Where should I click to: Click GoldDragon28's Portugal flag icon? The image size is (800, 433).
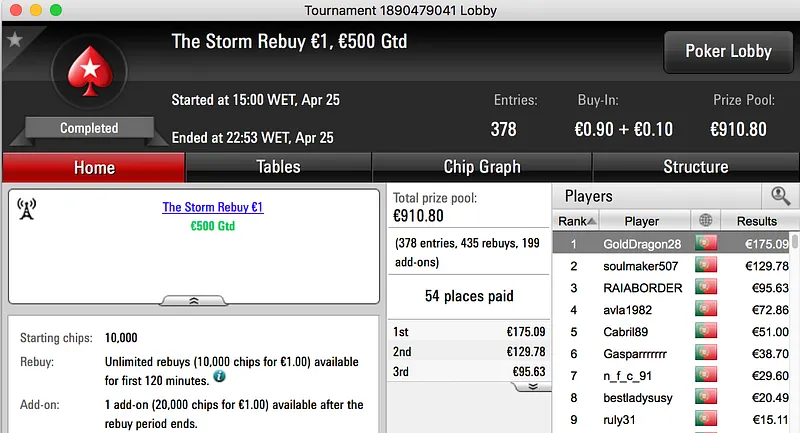[706, 243]
